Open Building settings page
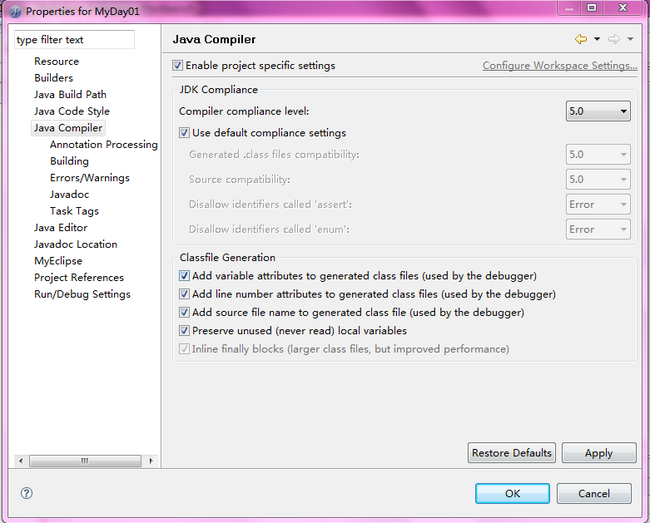Screen dimensions: 650x523 pyautogui.click(x=69, y=161)
